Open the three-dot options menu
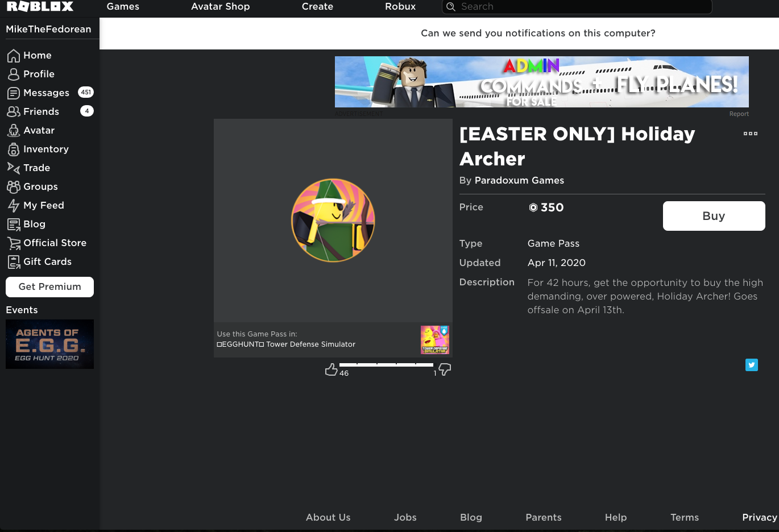 [751, 134]
